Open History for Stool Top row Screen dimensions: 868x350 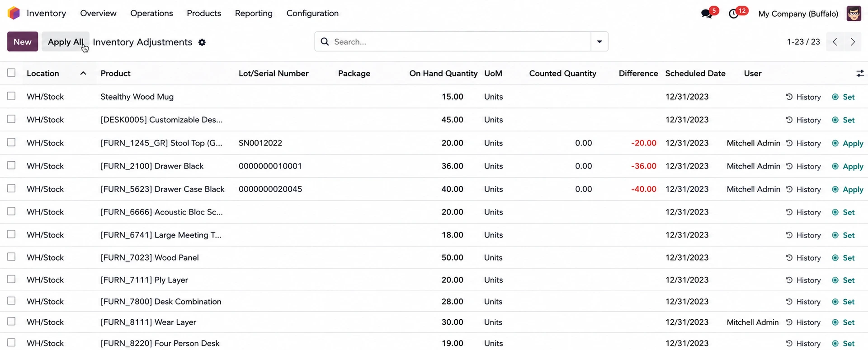tap(803, 143)
